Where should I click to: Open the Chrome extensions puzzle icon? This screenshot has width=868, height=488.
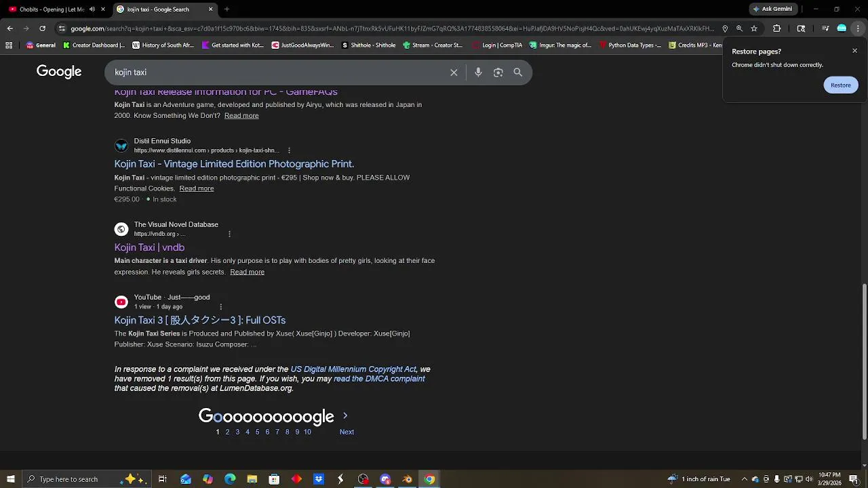point(777,28)
